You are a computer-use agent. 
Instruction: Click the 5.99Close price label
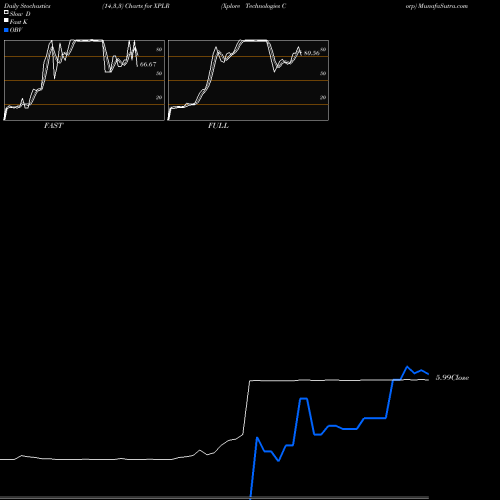pos(452,377)
